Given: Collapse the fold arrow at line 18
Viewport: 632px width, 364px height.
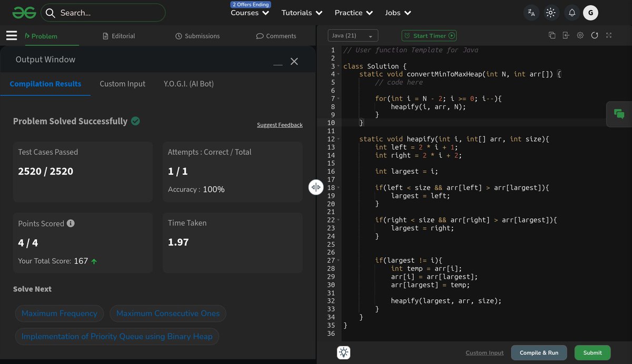Looking at the screenshot, I should 339,188.
